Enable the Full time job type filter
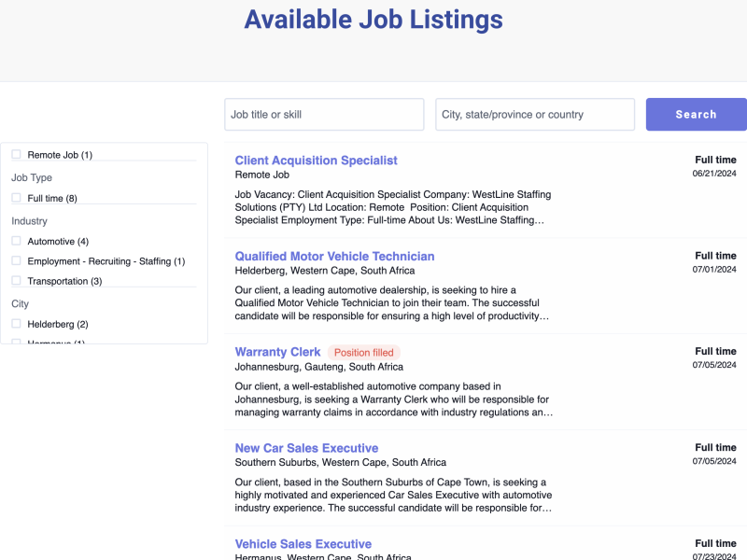The height and width of the screenshot is (560, 747). pos(16,198)
